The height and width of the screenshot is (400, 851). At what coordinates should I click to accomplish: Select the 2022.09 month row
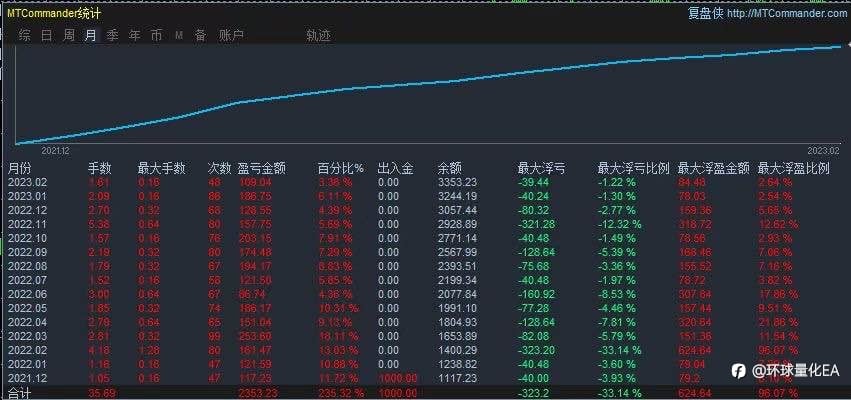tap(426, 252)
